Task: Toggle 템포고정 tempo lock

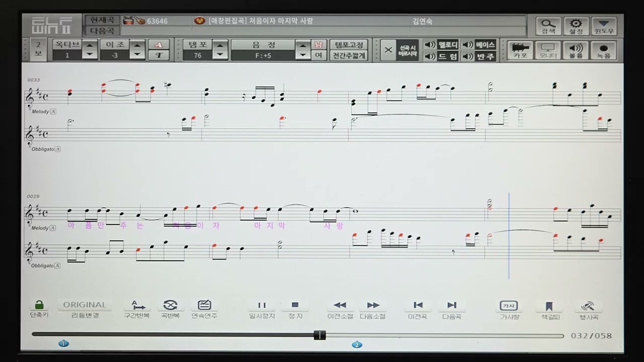Action: [x=349, y=45]
